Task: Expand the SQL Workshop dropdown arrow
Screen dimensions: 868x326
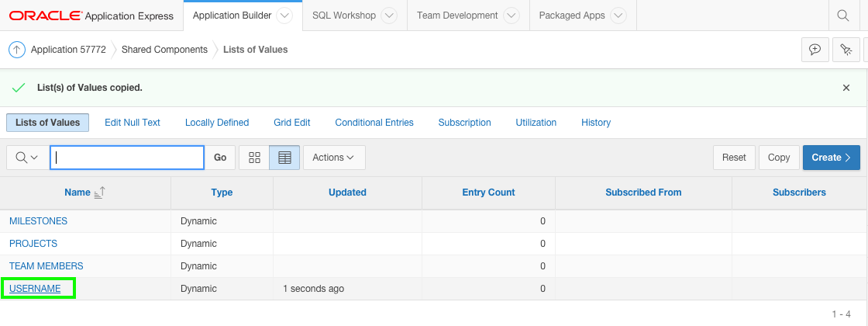Action: 389,16
